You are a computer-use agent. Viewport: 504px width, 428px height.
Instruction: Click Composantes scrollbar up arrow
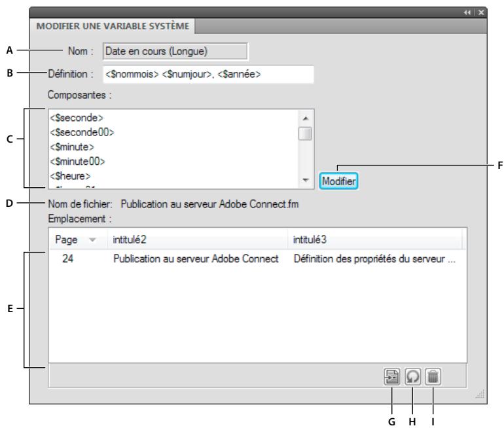306,118
